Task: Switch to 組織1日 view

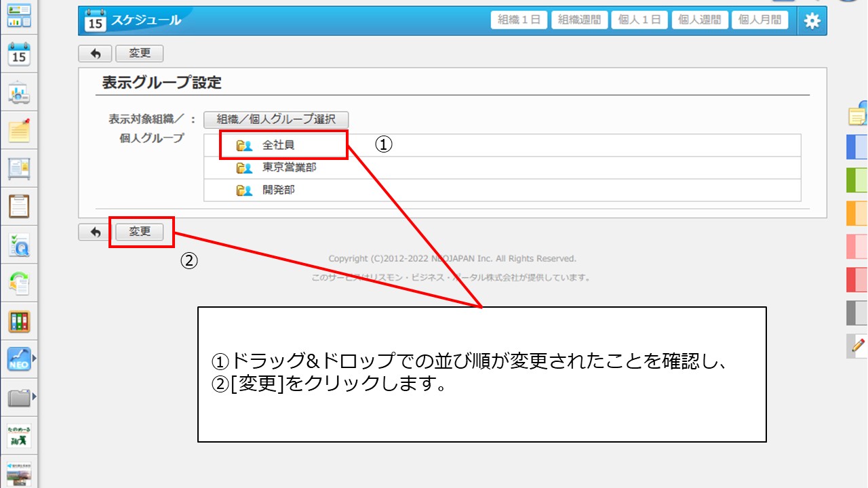Action: click(519, 20)
